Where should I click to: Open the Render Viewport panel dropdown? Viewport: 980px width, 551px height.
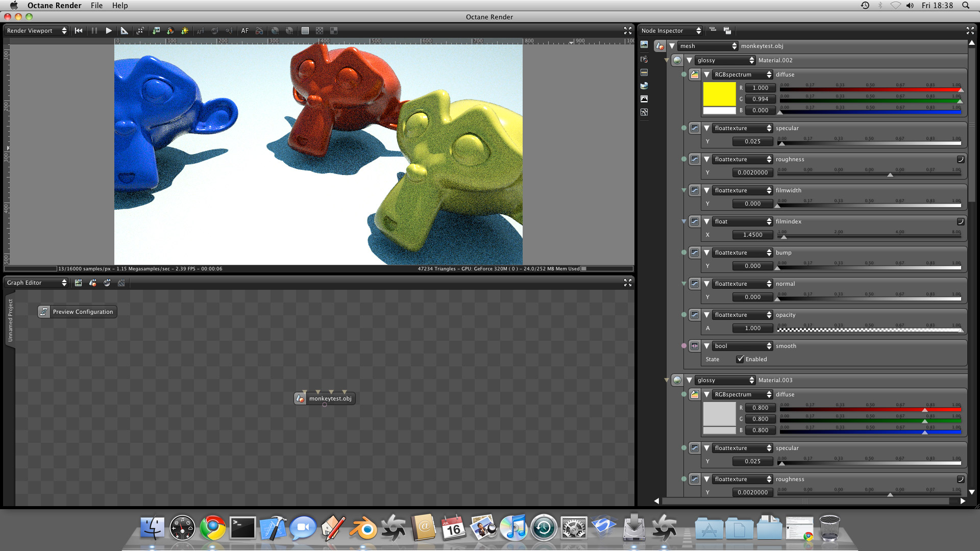36,31
